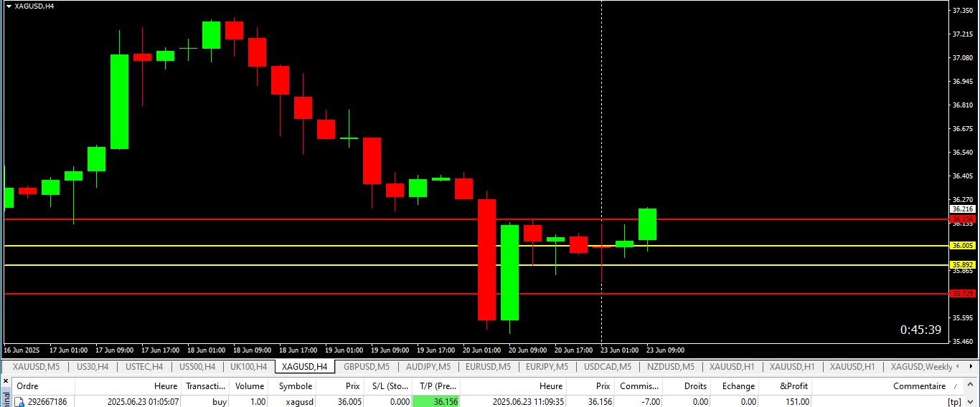Image resolution: width=980 pixels, height=407 pixels.
Task: Click the XAGUSD,H4 chart title label
Action: pos(34,6)
